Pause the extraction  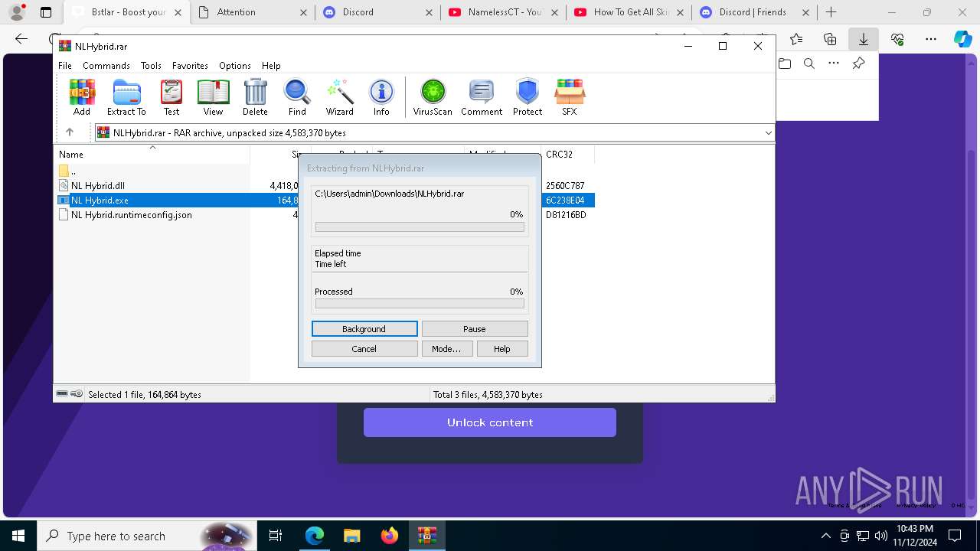click(475, 329)
